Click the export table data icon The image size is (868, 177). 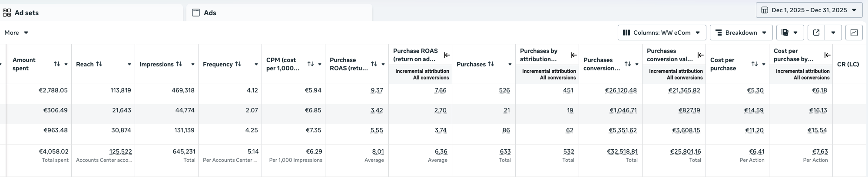(x=816, y=33)
